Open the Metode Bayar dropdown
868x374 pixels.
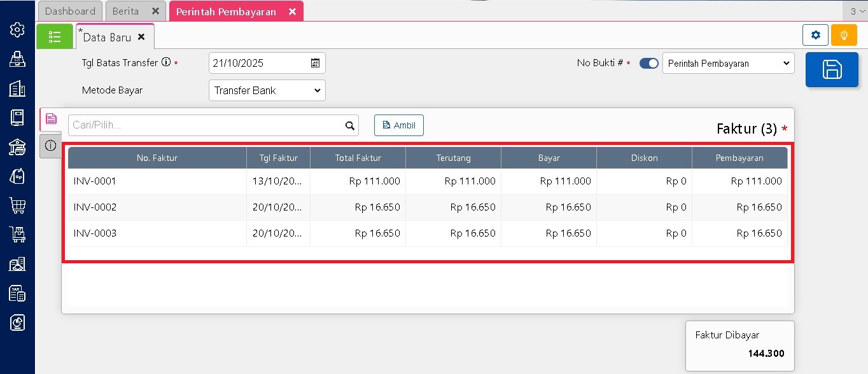coord(267,90)
